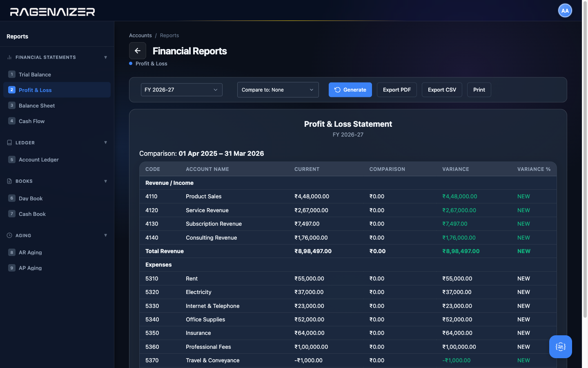Screen dimensions: 588x368
Task: Open Cash Flow report
Action: 57,121
